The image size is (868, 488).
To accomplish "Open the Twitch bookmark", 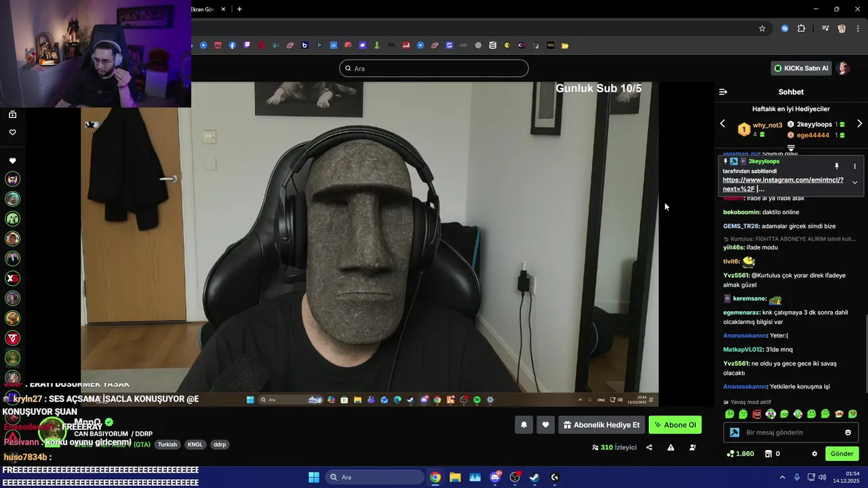I will point(247,45).
